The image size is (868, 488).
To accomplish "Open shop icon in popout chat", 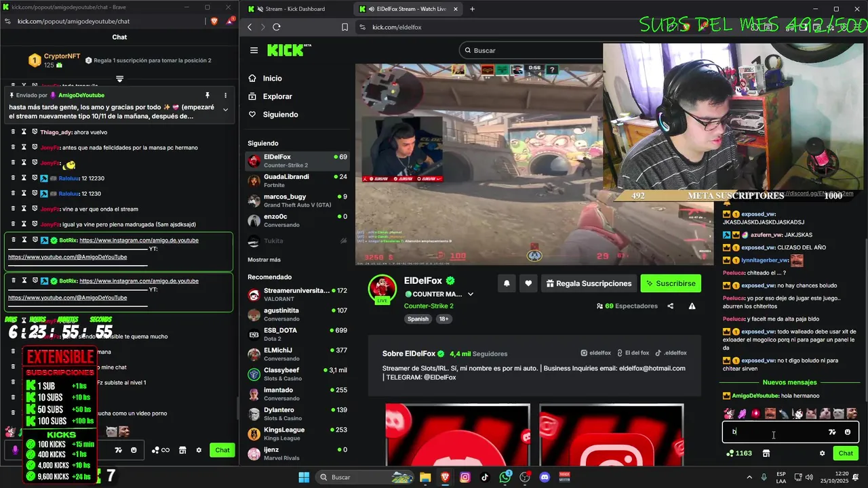I will (x=182, y=450).
